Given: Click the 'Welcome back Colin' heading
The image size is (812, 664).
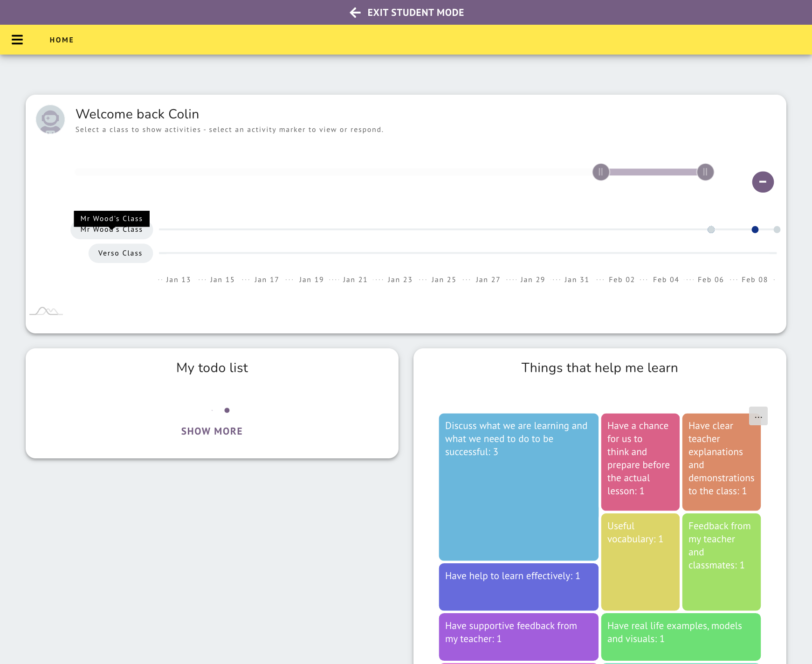Looking at the screenshot, I should 137,114.
